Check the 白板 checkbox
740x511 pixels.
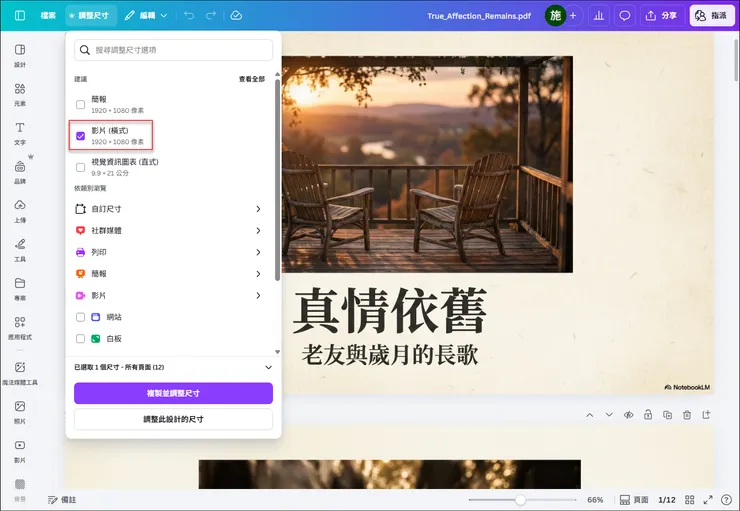[80, 339]
